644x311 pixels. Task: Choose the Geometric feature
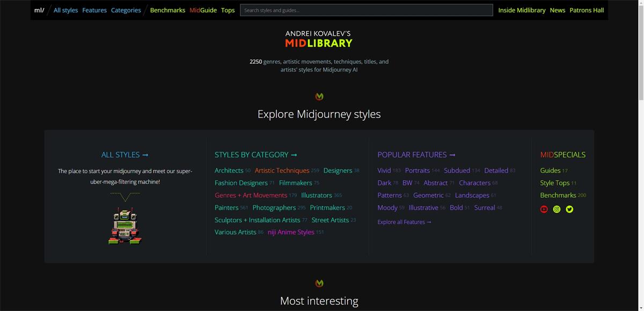[x=428, y=195]
